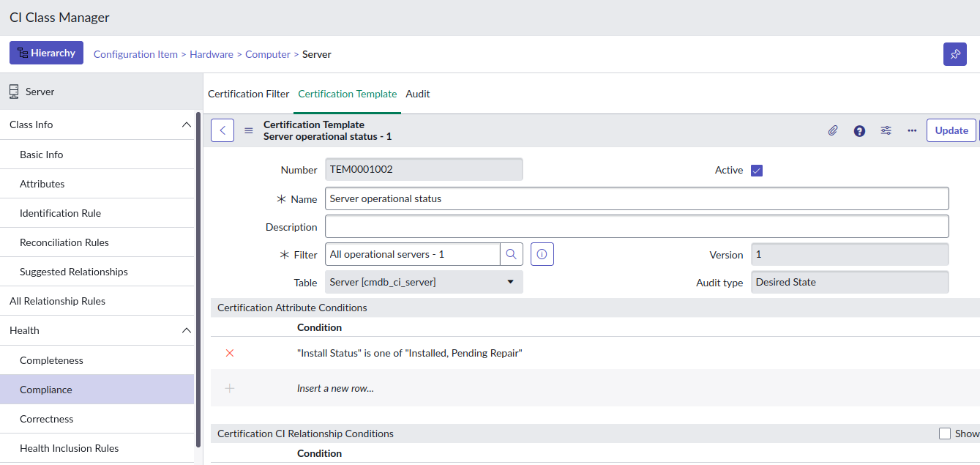Click the Filter lookup magnifier icon
This screenshot has height=465, width=980.
click(x=512, y=254)
